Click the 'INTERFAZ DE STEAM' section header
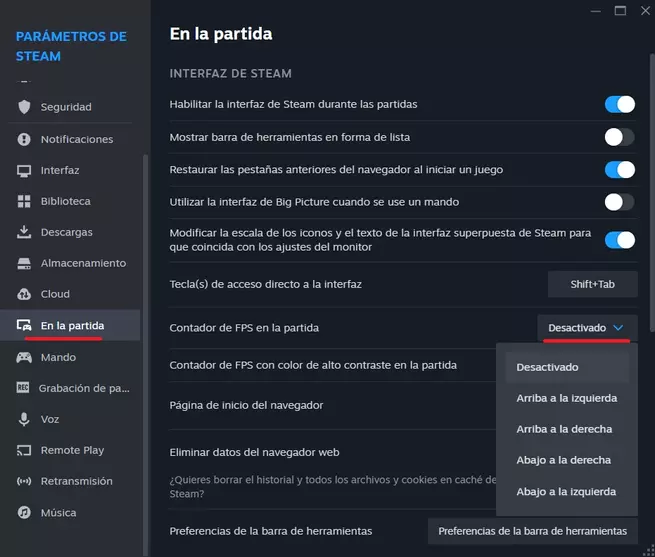Image resolution: width=655 pixels, height=557 pixels. tap(230, 74)
